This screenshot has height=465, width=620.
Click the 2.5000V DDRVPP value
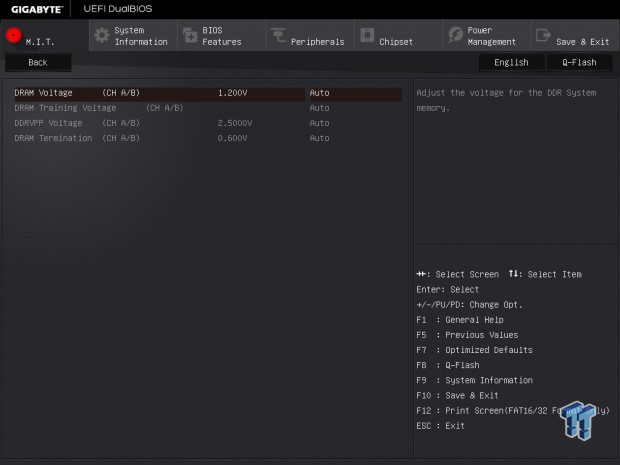point(235,123)
